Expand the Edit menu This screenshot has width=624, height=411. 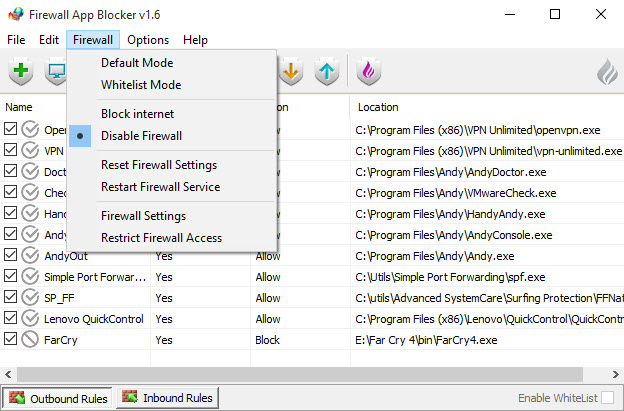pos(49,40)
